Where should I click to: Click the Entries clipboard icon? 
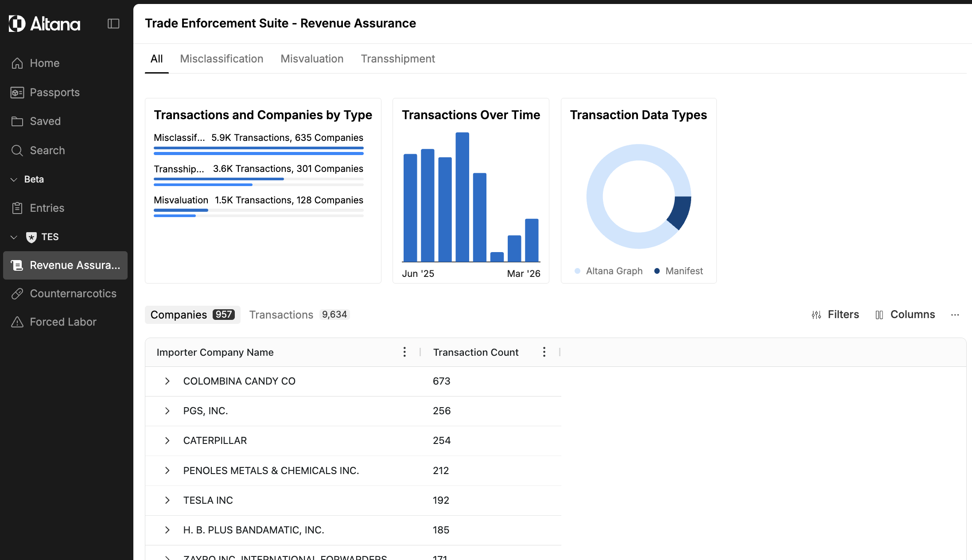(17, 208)
